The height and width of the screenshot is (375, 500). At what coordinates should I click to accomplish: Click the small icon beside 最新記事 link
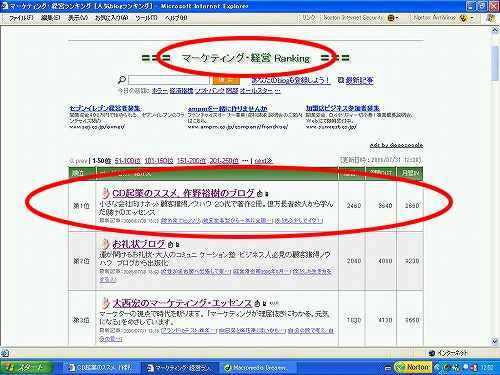point(341,80)
